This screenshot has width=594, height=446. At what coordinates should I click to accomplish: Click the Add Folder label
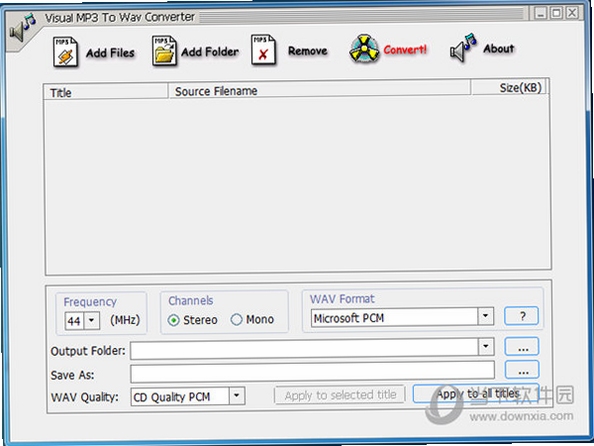(x=210, y=52)
